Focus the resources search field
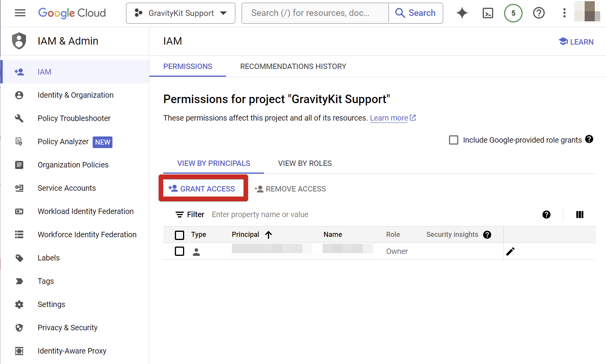 pos(315,13)
